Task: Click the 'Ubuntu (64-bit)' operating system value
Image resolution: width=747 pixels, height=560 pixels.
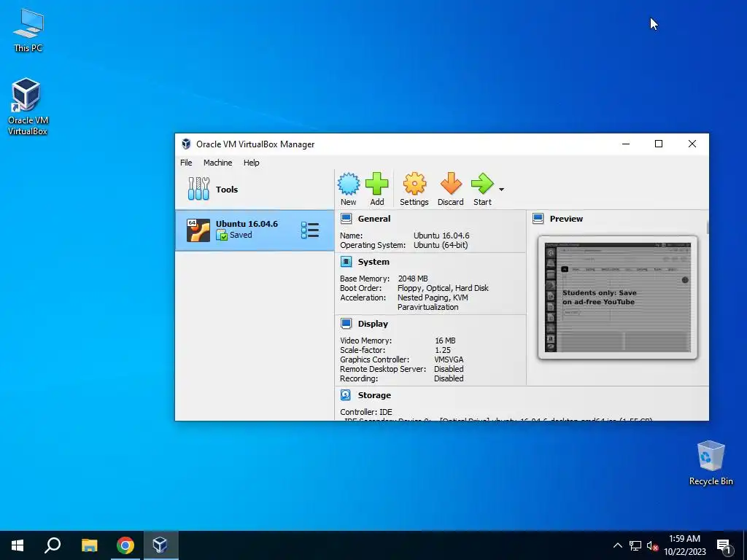Action: (441, 245)
